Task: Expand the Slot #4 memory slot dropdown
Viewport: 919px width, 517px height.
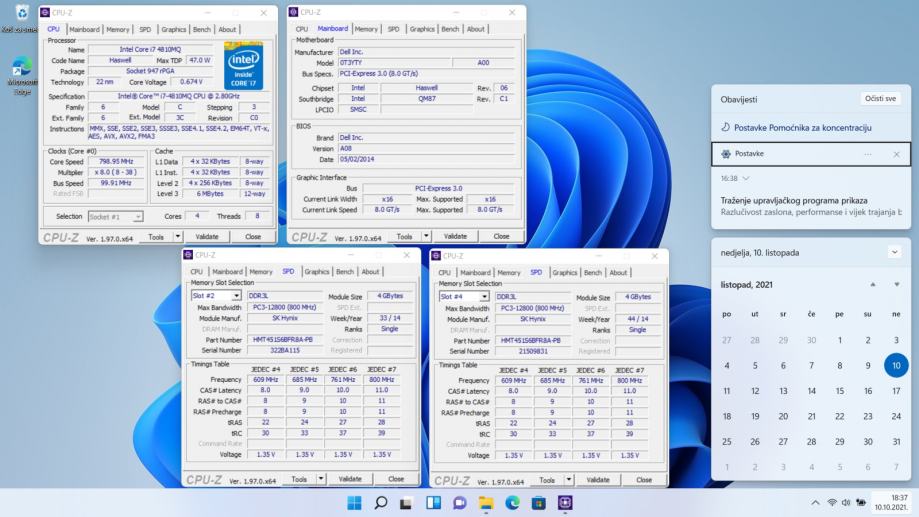Action: [x=484, y=296]
